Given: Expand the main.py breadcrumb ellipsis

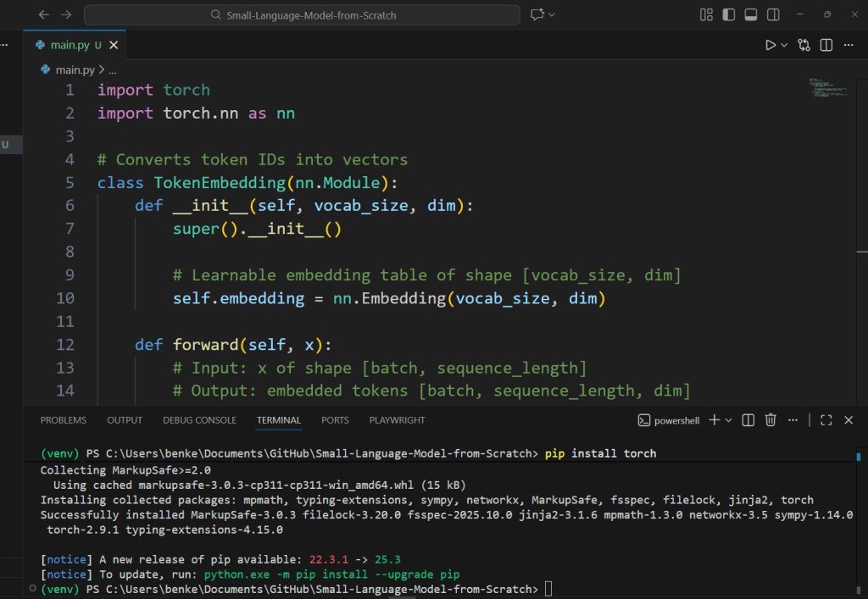Looking at the screenshot, I should [x=111, y=69].
